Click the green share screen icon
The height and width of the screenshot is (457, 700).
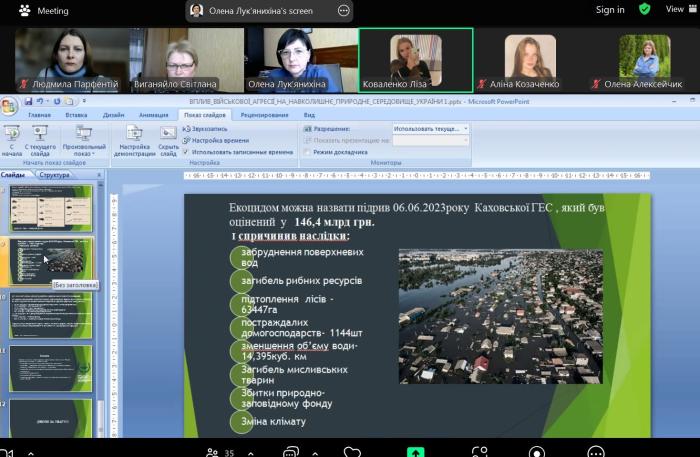click(x=415, y=451)
